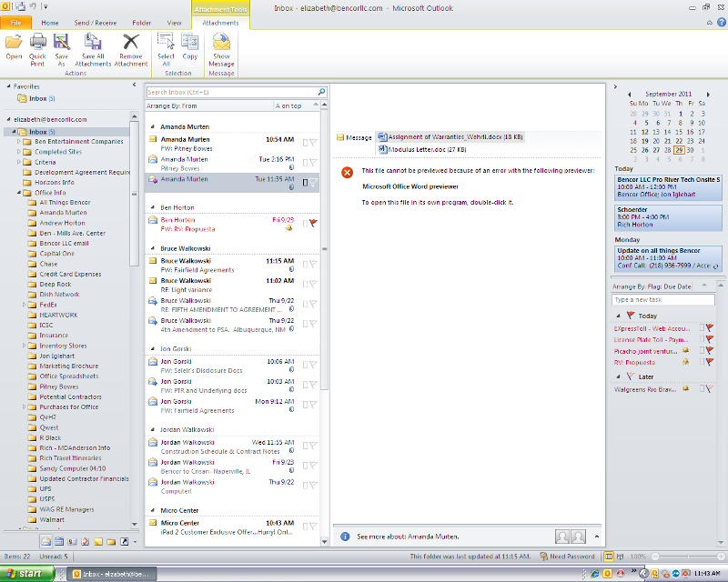Toggle category box on Bruce Walkowski 11:15 AM

305,264
